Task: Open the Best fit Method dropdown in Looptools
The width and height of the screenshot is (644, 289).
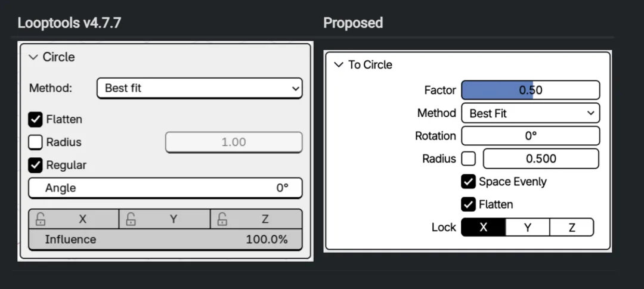Action: tap(199, 88)
